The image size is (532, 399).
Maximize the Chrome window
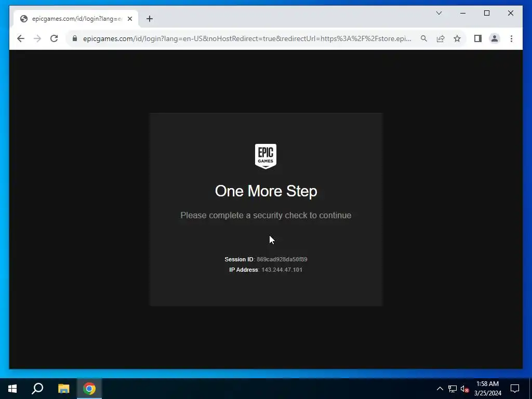[x=486, y=13]
